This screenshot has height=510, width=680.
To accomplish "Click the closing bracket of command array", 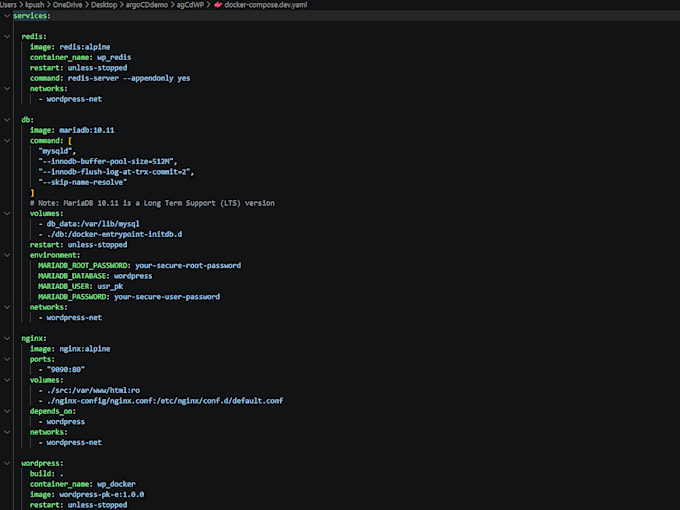I will [x=32, y=193].
